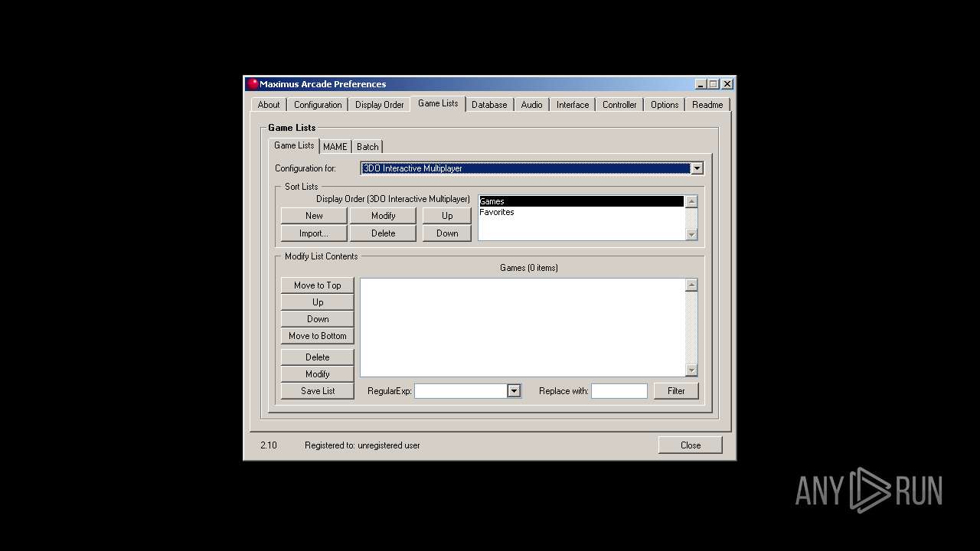The height and width of the screenshot is (551, 980).
Task: Click the empty Games items list box
Action: (523, 328)
